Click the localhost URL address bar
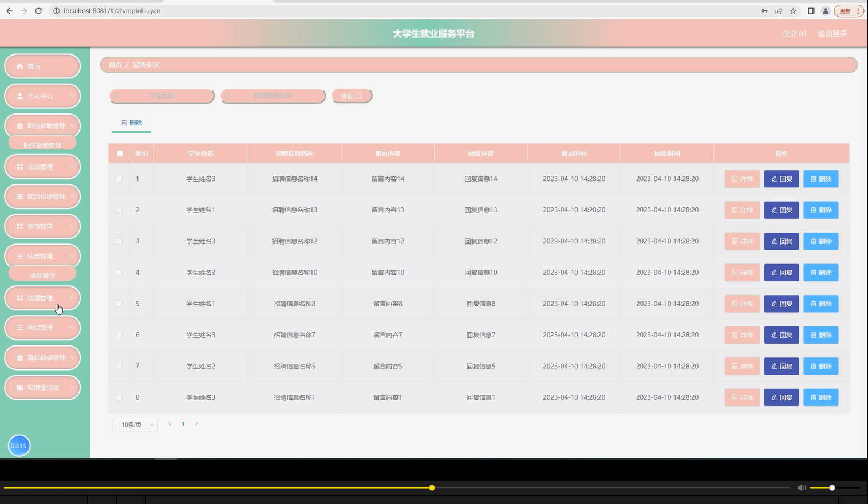 (x=401, y=11)
